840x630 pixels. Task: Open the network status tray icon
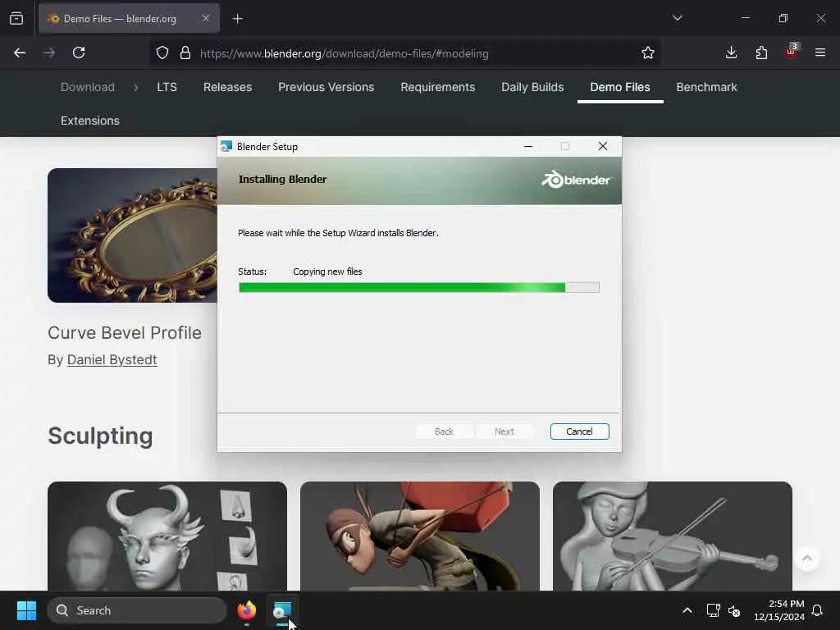pos(713,610)
